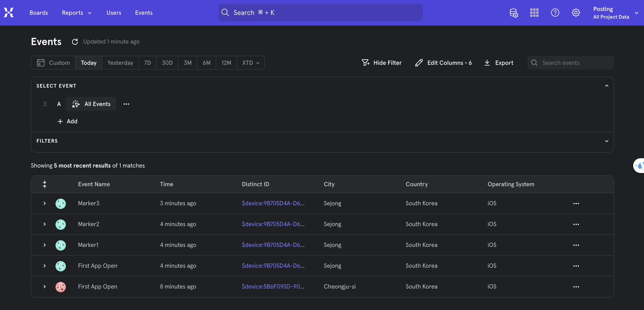Expand the Filters section
The width and height of the screenshot is (644, 310).
(606, 141)
